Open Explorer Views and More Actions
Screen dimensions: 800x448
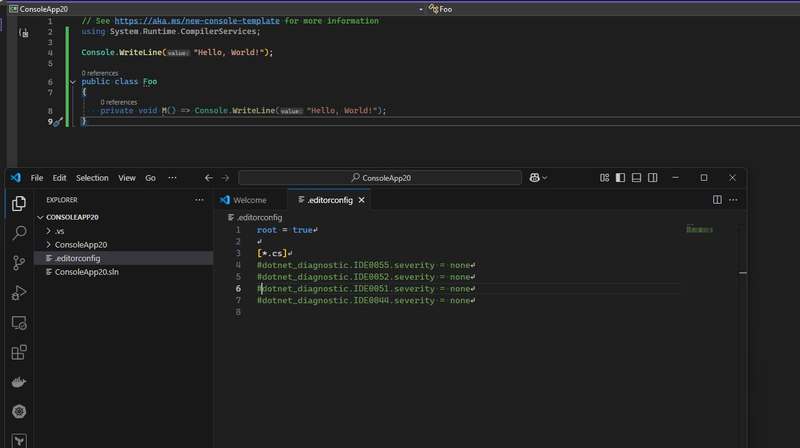pos(199,200)
